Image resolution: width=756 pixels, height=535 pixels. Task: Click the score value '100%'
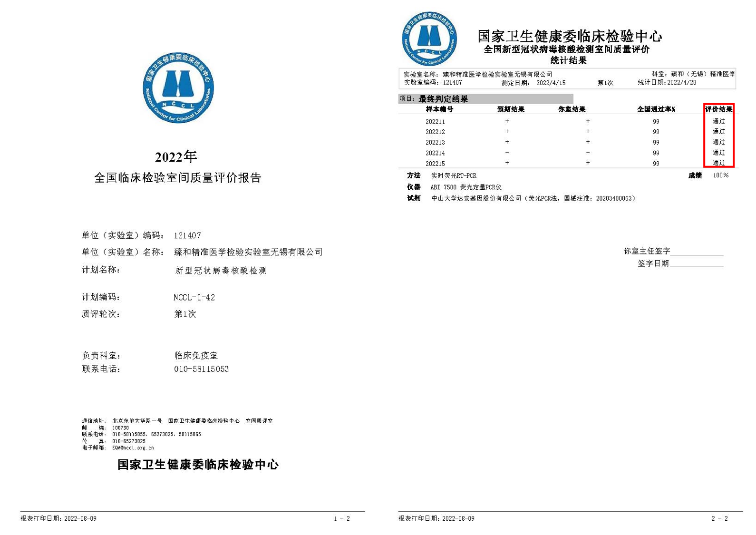tap(721, 175)
